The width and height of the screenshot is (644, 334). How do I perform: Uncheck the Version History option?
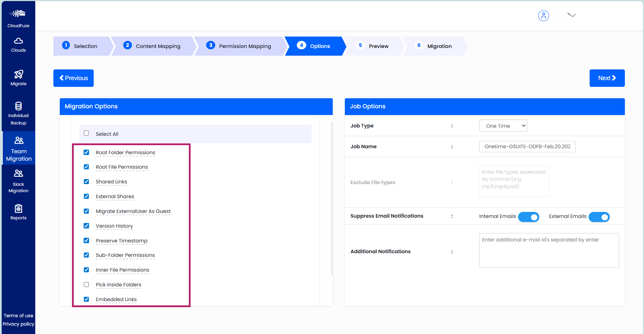click(x=86, y=226)
